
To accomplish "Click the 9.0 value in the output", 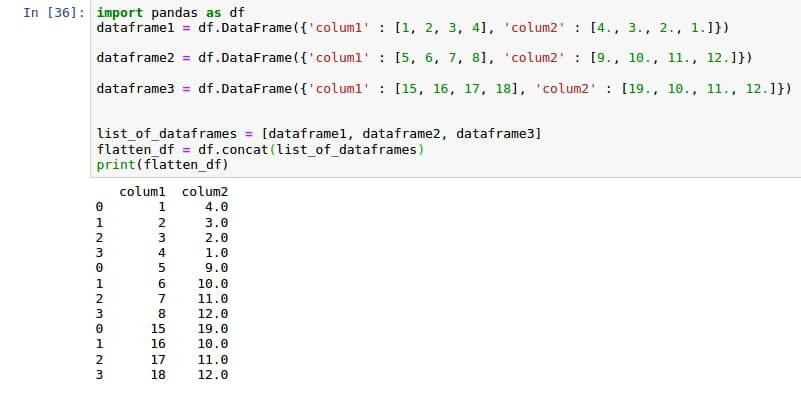I will click(217, 268).
